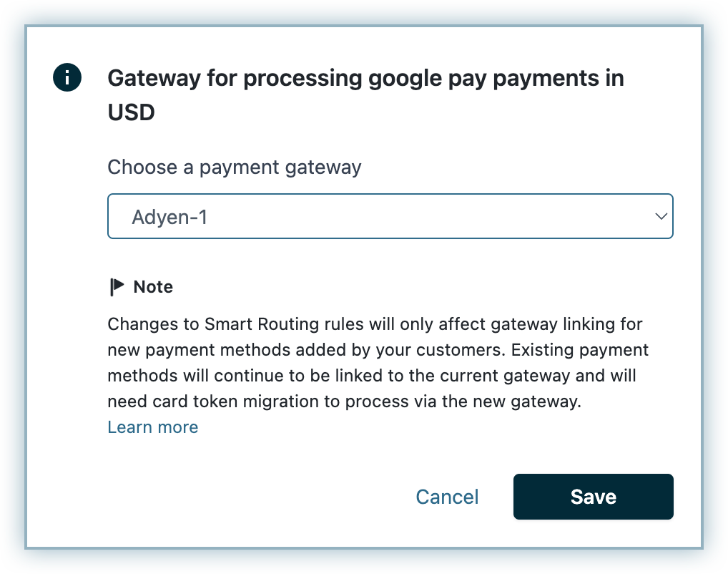Viewport: 728px width, 574px height.
Task: Click the flag icon next to Note
Action: [117, 287]
